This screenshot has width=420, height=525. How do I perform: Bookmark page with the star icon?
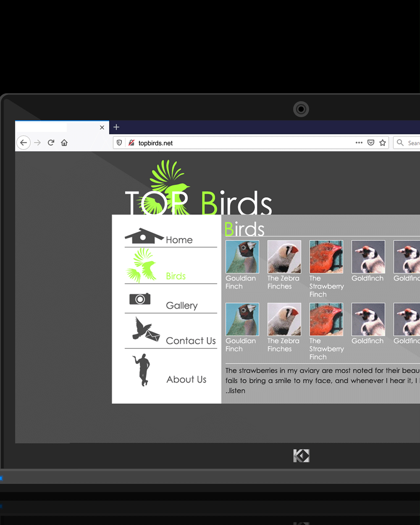pyautogui.click(x=383, y=143)
